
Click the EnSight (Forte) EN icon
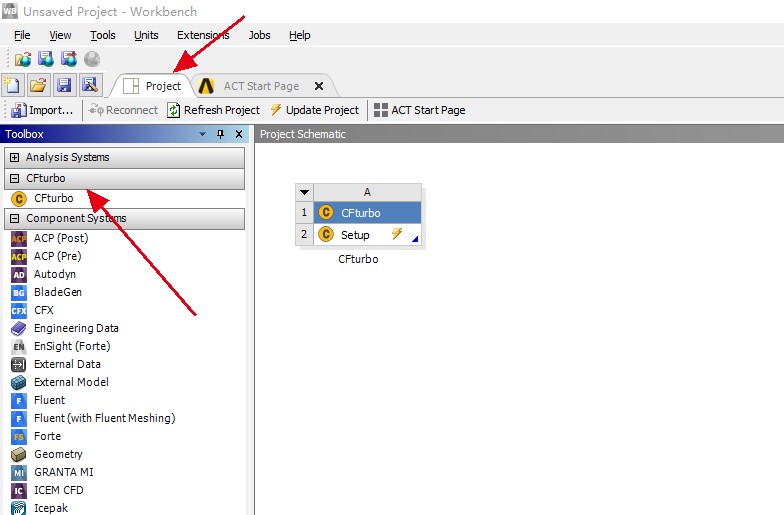pos(18,346)
